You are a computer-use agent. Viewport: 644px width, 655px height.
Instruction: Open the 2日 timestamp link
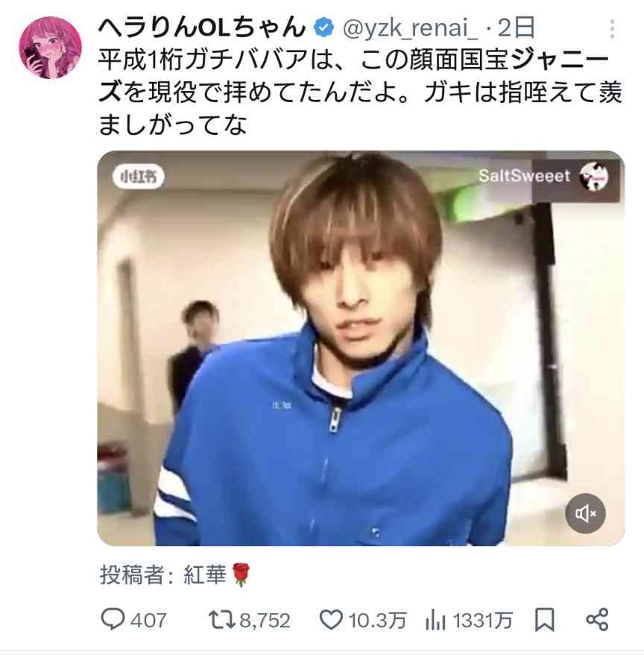tap(517, 28)
